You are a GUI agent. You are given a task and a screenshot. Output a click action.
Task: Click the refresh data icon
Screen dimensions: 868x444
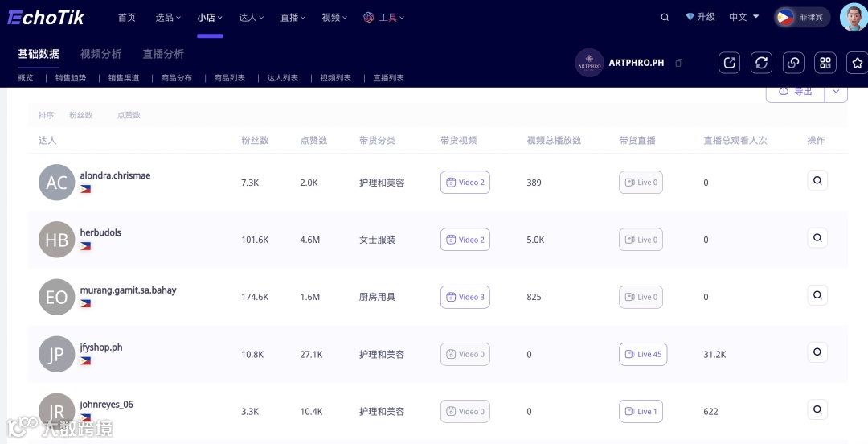(761, 63)
